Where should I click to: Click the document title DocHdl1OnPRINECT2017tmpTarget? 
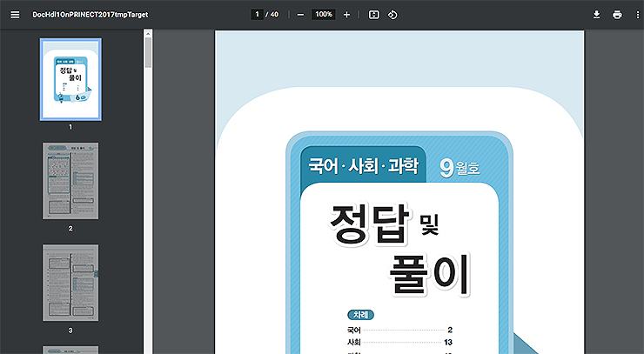tap(90, 15)
